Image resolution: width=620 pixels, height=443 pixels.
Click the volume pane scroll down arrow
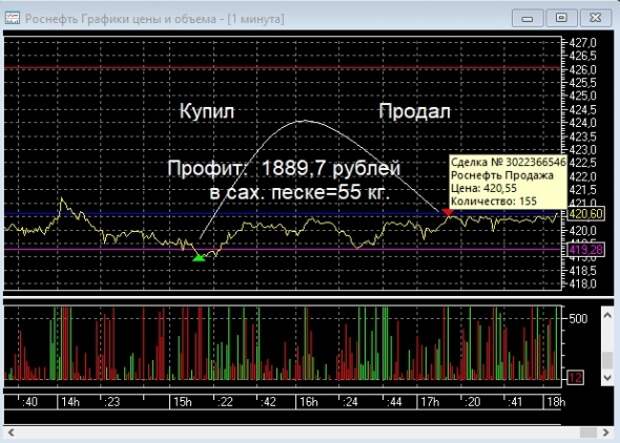coord(607,378)
